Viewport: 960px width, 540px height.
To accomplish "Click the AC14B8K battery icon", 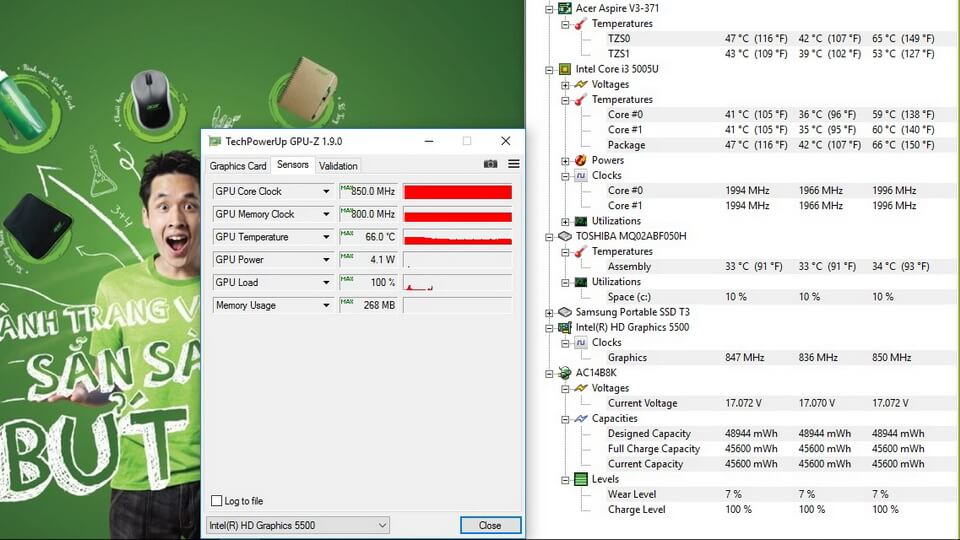I will point(564,373).
